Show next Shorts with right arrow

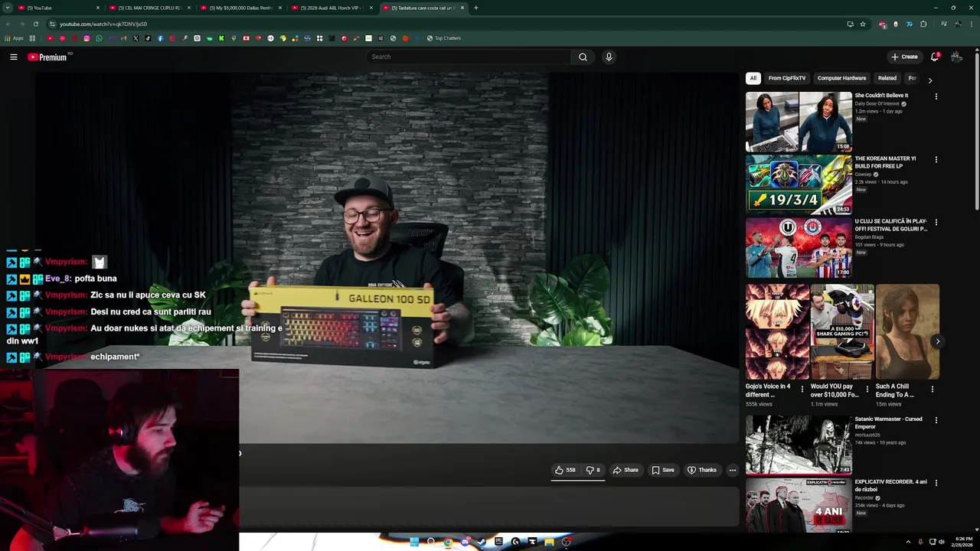pos(937,341)
